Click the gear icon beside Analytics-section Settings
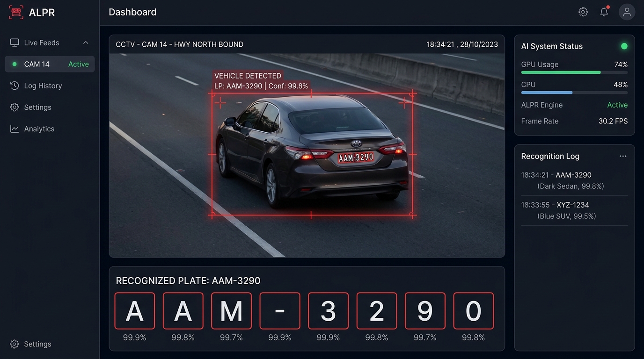 pyautogui.click(x=15, y=107)
